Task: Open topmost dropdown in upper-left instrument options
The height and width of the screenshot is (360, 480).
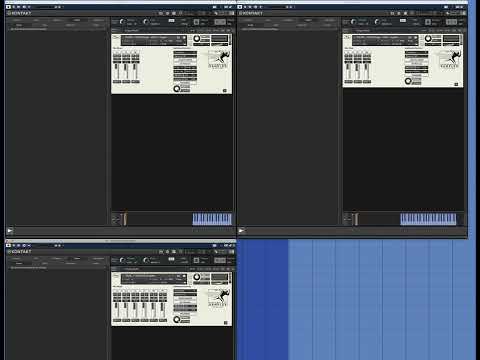Action: point(185,53)
